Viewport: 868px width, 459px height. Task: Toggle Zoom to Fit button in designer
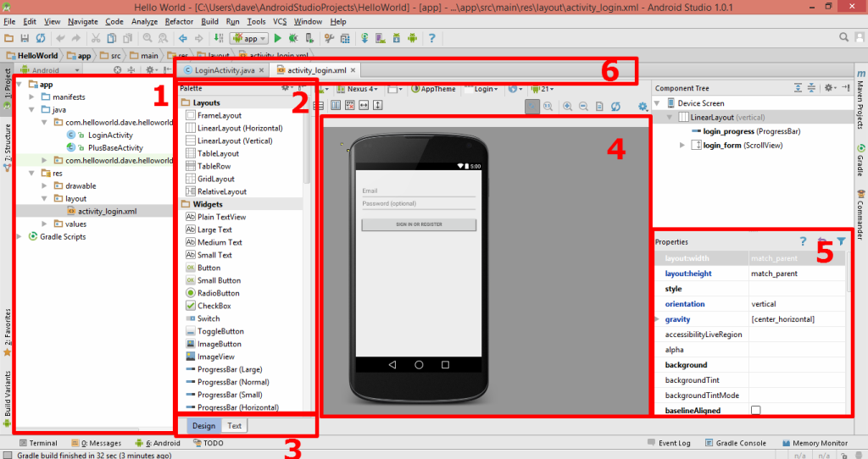click(532, 106)
